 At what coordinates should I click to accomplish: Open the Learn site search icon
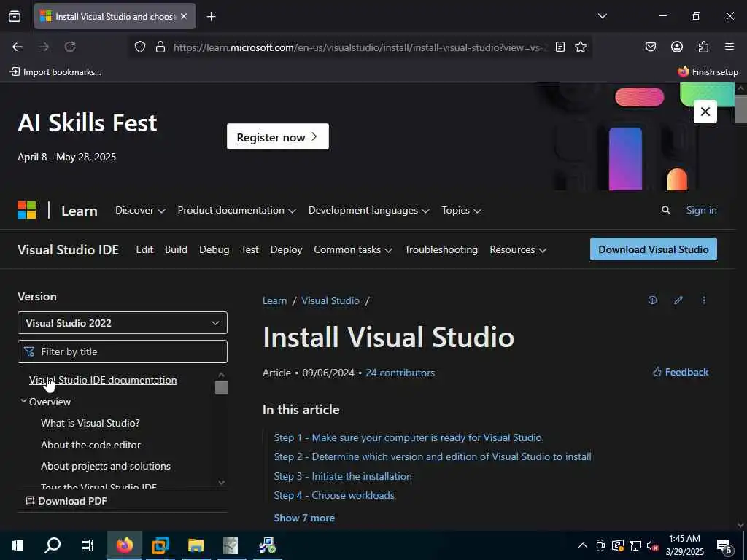[x=665, y=210]
